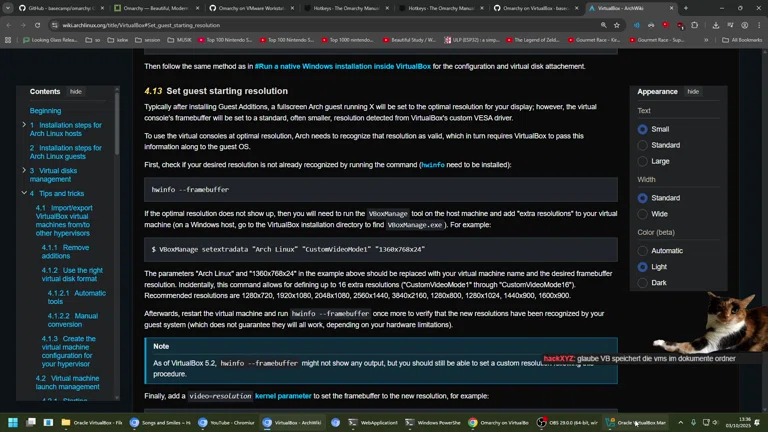The width and height of the screenshot is (768, 432).
Task: Choose the Large text size radio button
Action: click(x=643, y=161)
